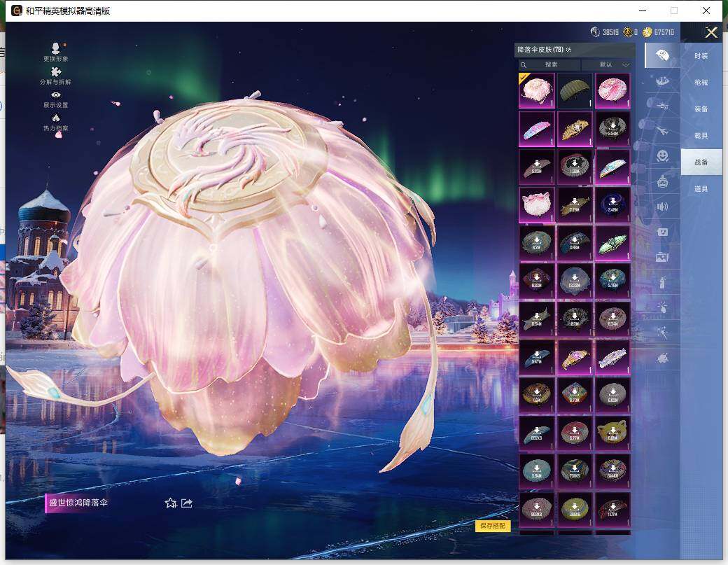Select the equipped pink flower parachute thumbnail
Viewport: 728px width, 565px height.
(x=537, y=90)
